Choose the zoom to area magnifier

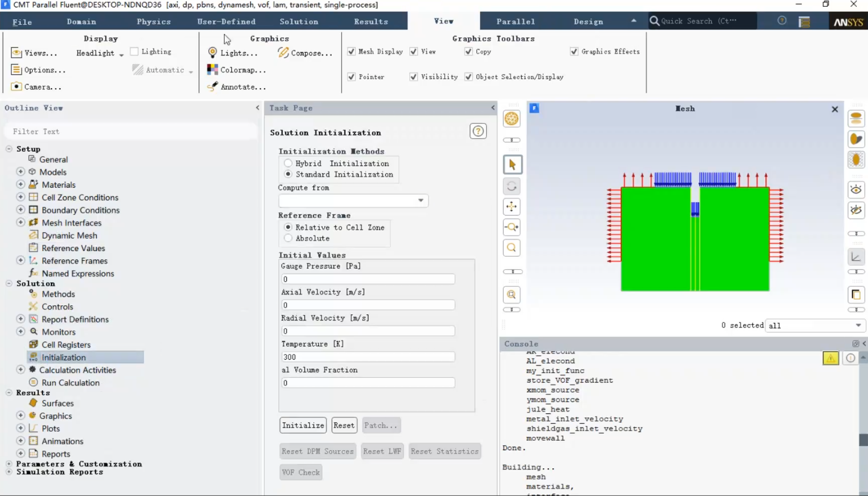[x=512, y=248]
